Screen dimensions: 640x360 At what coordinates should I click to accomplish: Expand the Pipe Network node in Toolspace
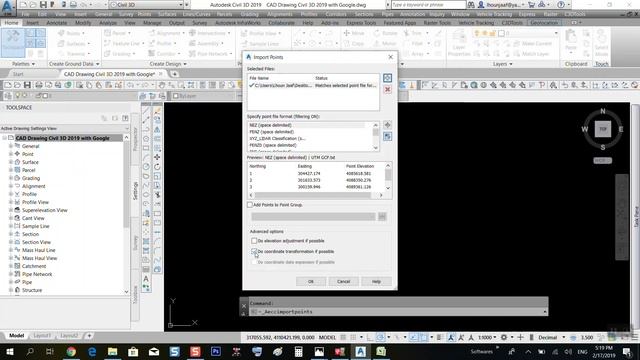(11, 274)
